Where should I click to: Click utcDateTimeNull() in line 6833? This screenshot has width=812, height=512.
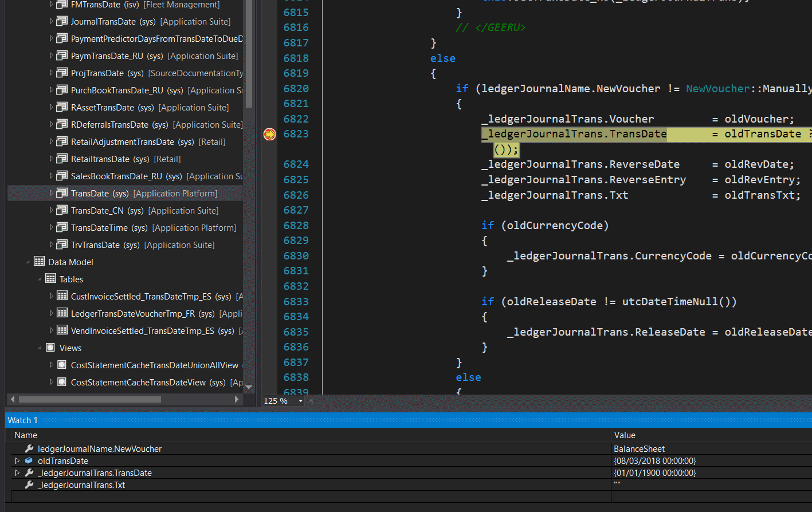[x=676, y=302]
